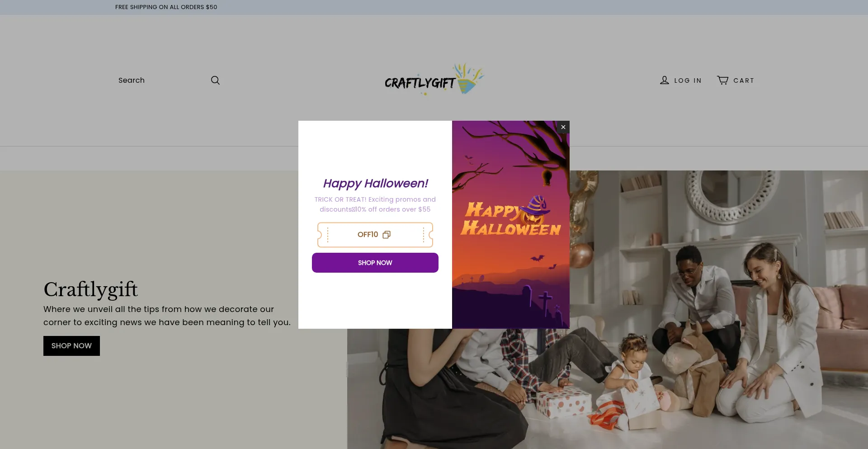The height and width of the screenshot is (449, 868).
Task: Select the OFF10 coupon code text
Action: pos(368,235)
